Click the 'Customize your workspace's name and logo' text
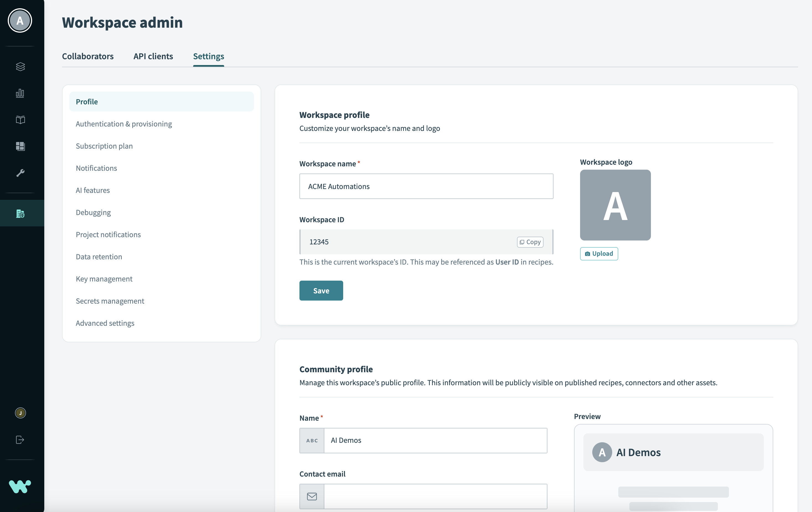Screen dimensions: 812x512 [369, 128]
